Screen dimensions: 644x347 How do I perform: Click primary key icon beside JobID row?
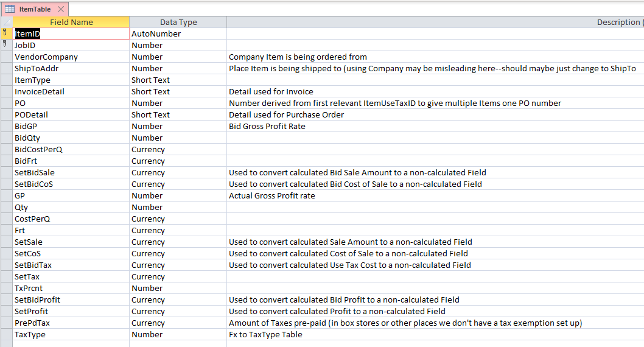click(x=5, y=44)
